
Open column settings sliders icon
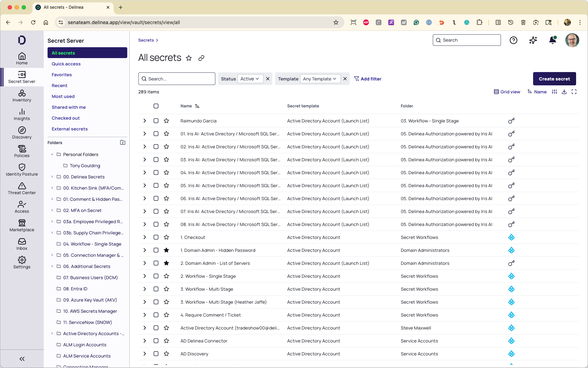554,92
